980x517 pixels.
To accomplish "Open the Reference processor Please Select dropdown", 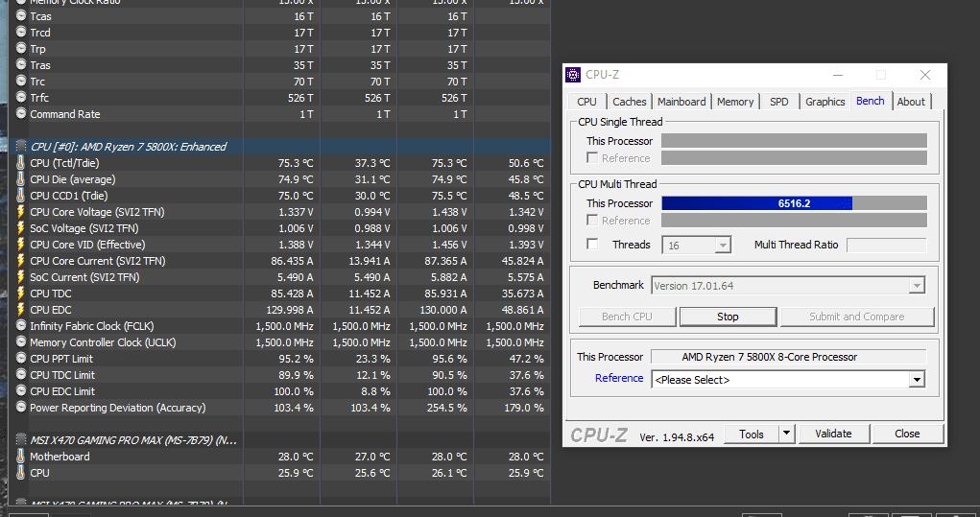I will tap(917, 380).
